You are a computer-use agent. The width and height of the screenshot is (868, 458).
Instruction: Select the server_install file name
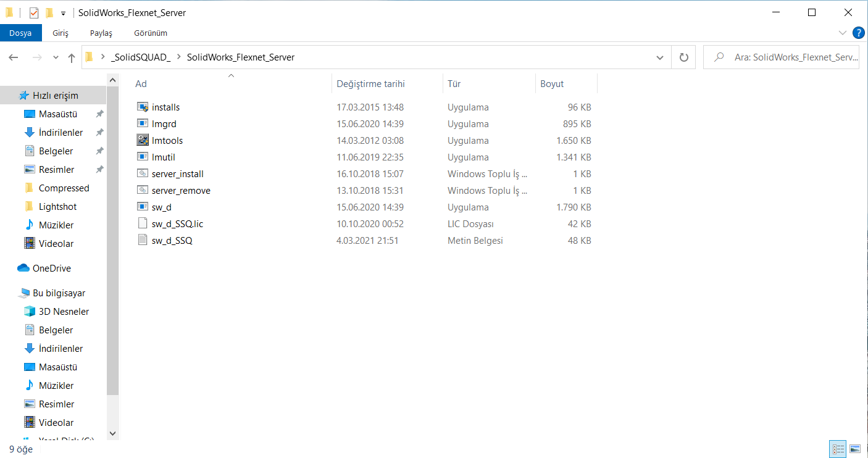[x=178, y=174]
